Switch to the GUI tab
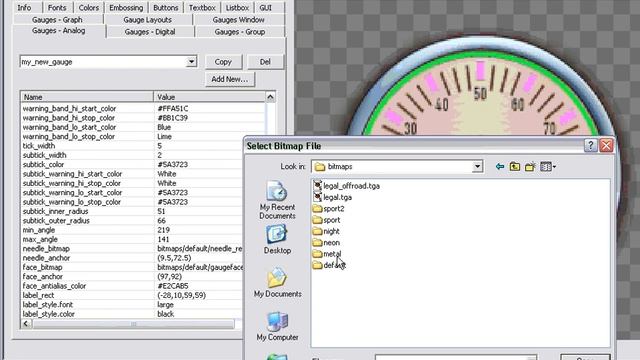Image resolution: width=640 pixels, height=360 pixels. (x=266, y=7)
